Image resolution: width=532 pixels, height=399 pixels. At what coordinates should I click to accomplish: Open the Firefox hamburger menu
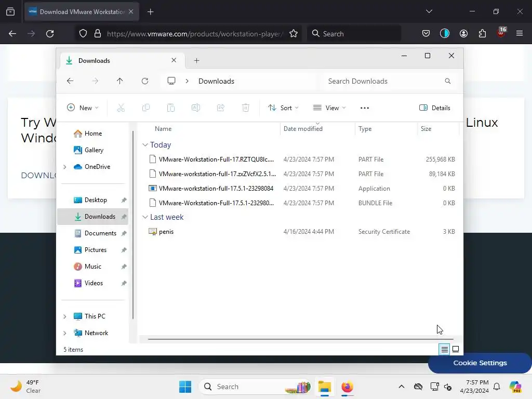(520, 33)
